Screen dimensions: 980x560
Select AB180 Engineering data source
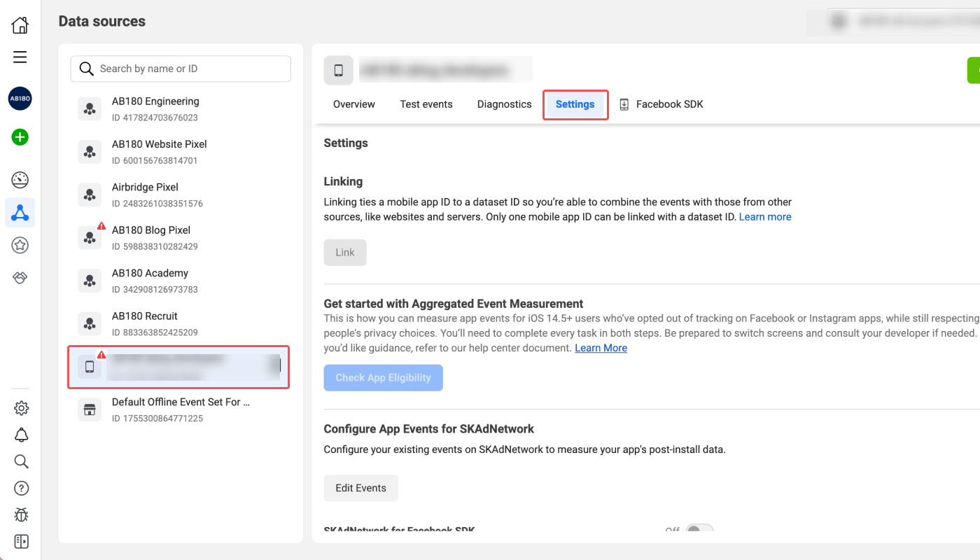[181, 109]
